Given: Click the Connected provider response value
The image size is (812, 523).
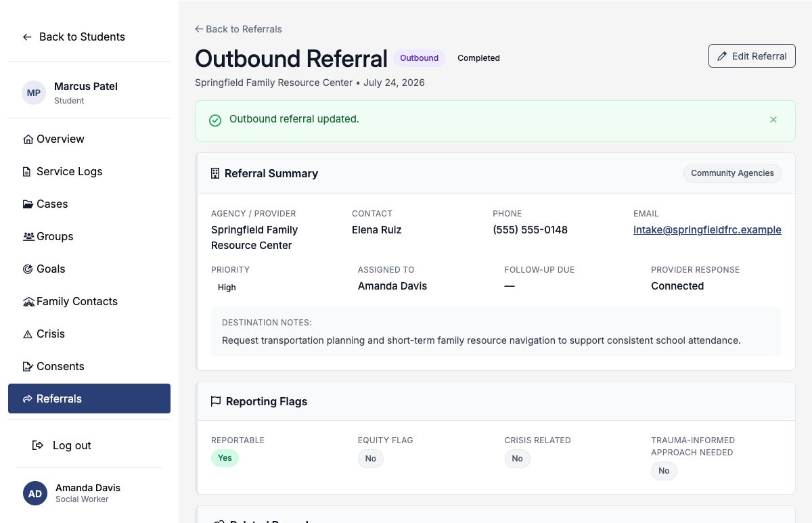Looking at the screenshot, I should (x=677, y=286).
